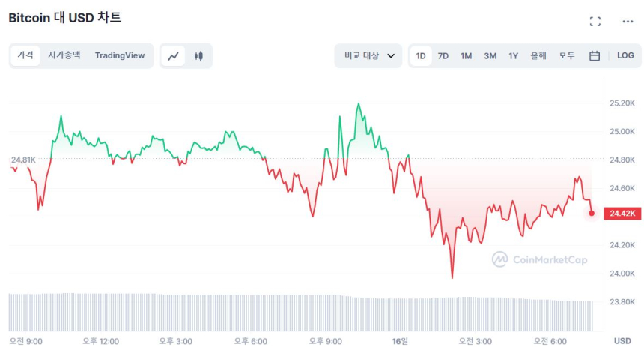The width and height of the screenshot is (644, 347).
Task: Switch to candlestick chart icon
Action: (x=198, y=55)
